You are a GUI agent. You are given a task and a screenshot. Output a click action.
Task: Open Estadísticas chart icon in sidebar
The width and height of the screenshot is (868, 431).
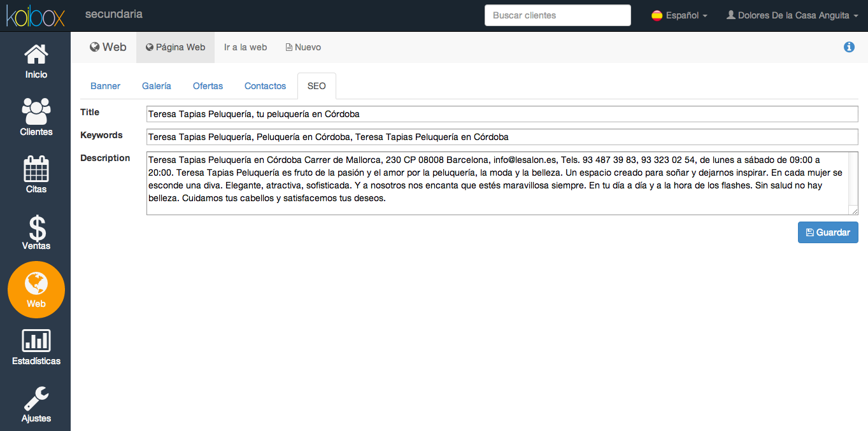[x=36, y=347]
